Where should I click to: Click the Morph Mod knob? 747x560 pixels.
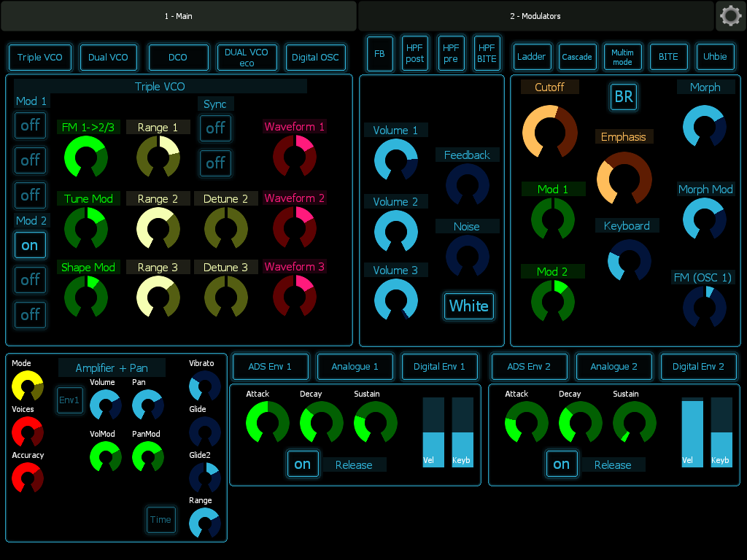click(705, 219)
